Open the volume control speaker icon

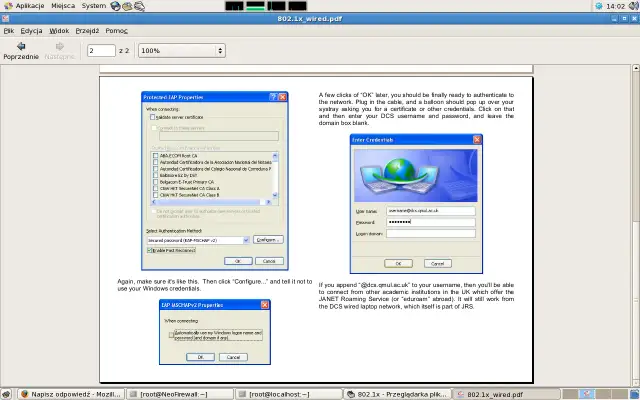point(635,6)
